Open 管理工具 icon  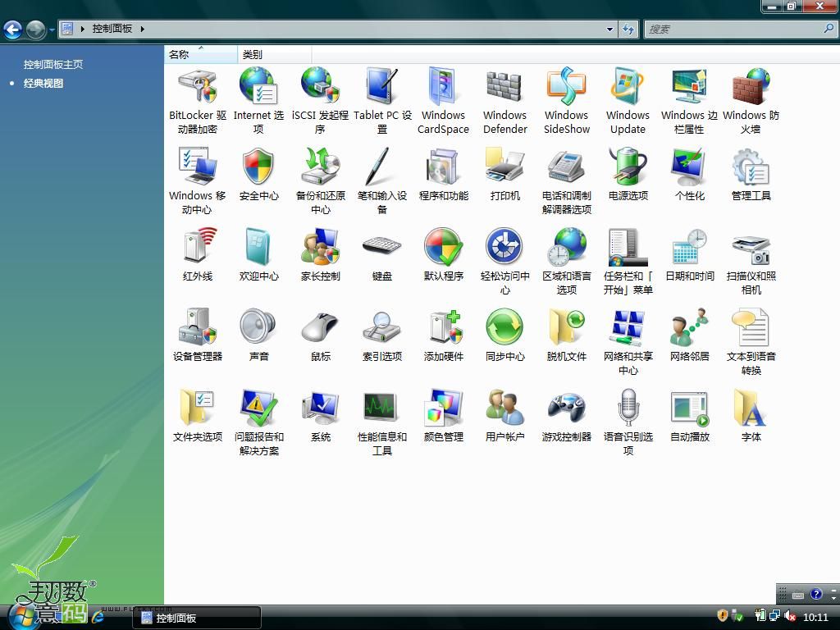click(x=751, y=166)
